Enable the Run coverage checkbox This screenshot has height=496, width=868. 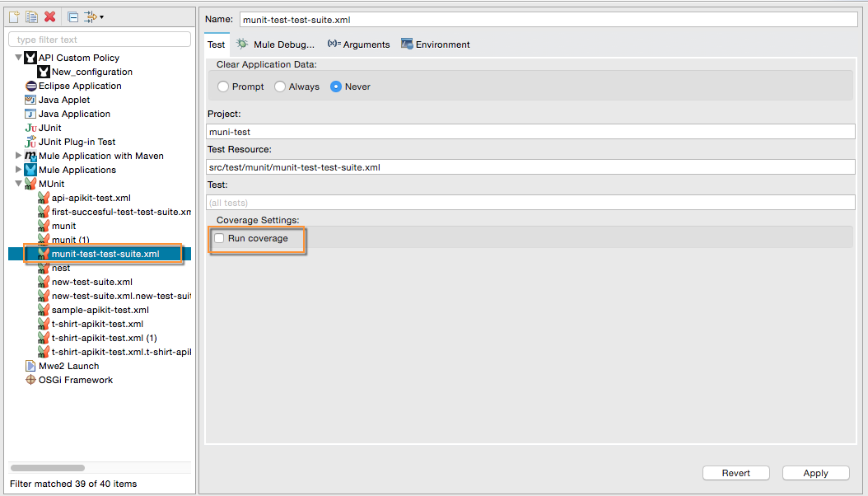click(x=218, y=236)
